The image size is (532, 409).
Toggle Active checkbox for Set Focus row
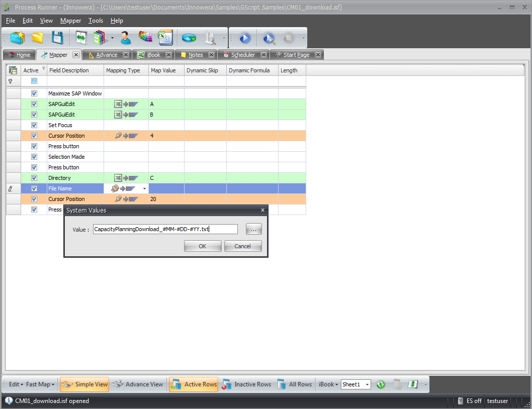click(34, 125)
